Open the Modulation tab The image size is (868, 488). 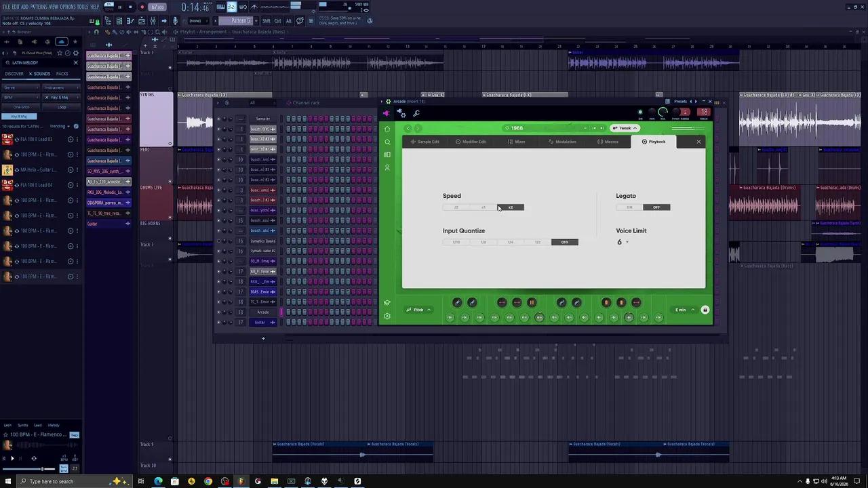click(563, 142)
